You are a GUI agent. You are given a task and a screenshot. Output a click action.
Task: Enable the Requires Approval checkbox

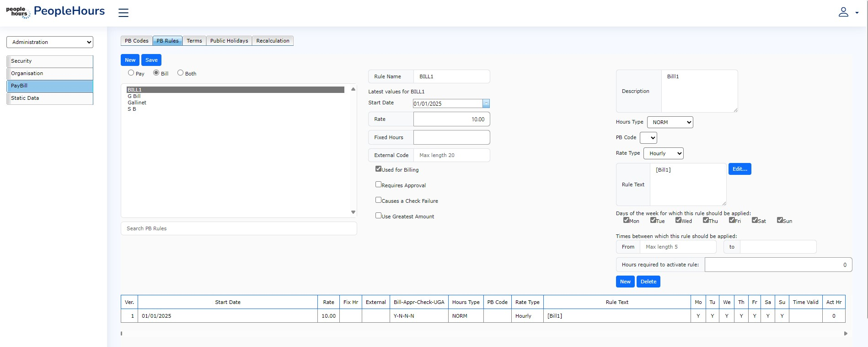(x=378, y=184)
